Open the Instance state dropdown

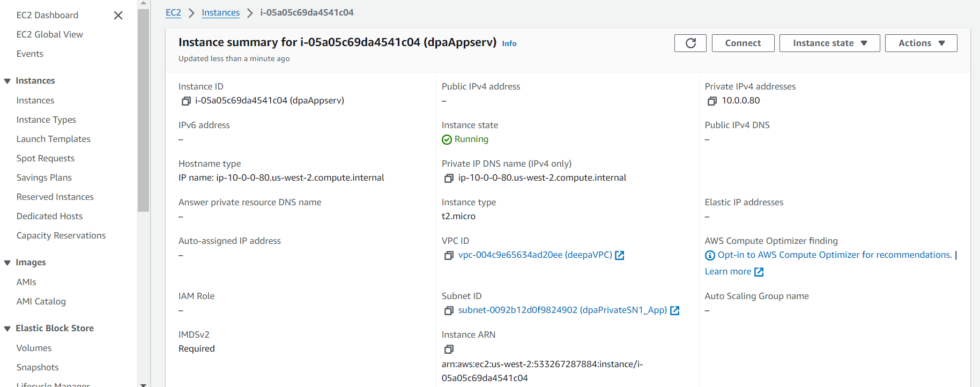click(829, 43)
